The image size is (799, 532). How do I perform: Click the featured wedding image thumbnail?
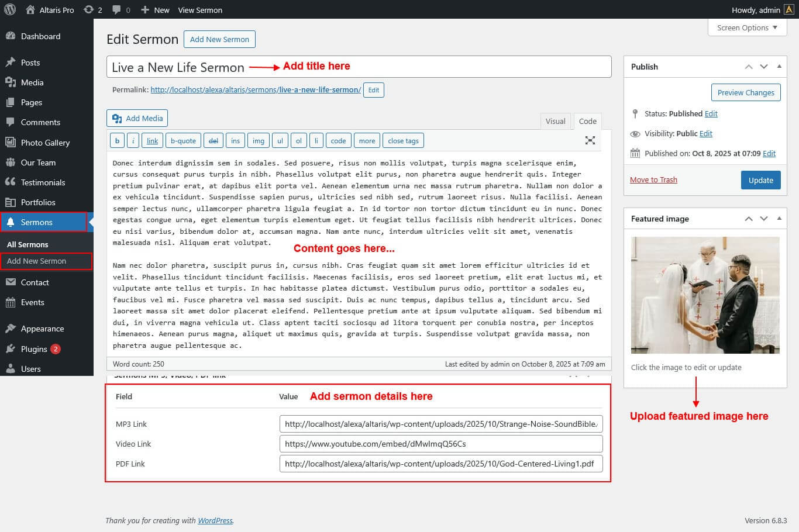pos(705,295)
